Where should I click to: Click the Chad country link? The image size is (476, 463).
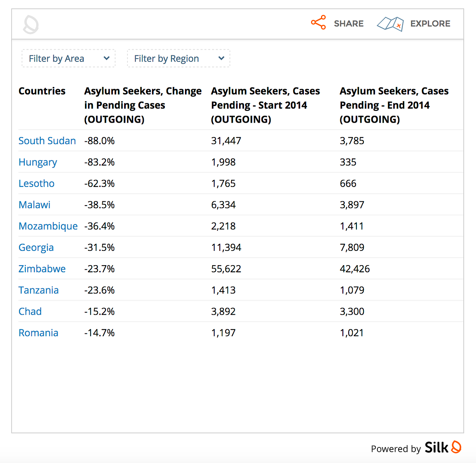pos(30,312)
